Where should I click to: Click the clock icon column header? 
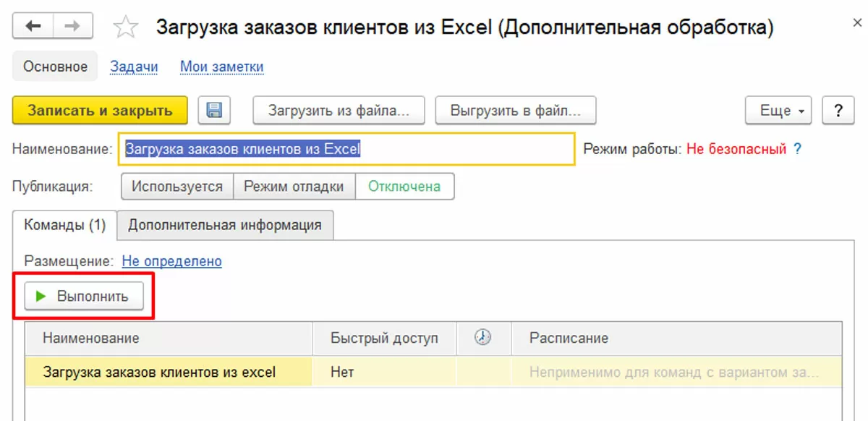(483, 338)
